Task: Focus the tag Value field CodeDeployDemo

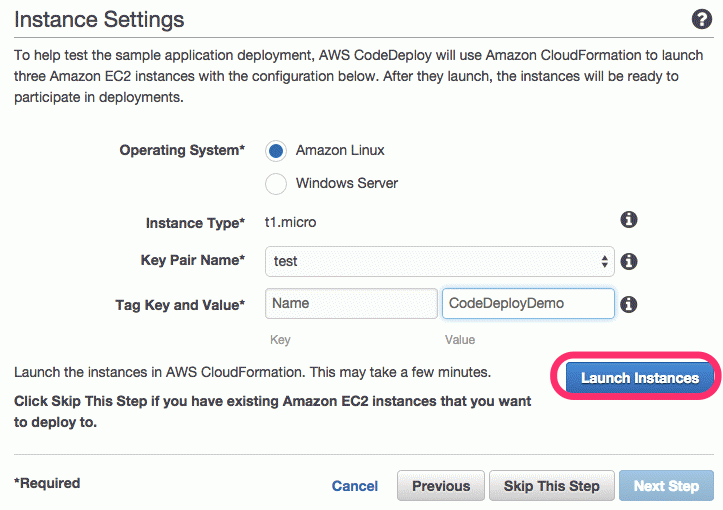Action: click(x=528, y=303)
